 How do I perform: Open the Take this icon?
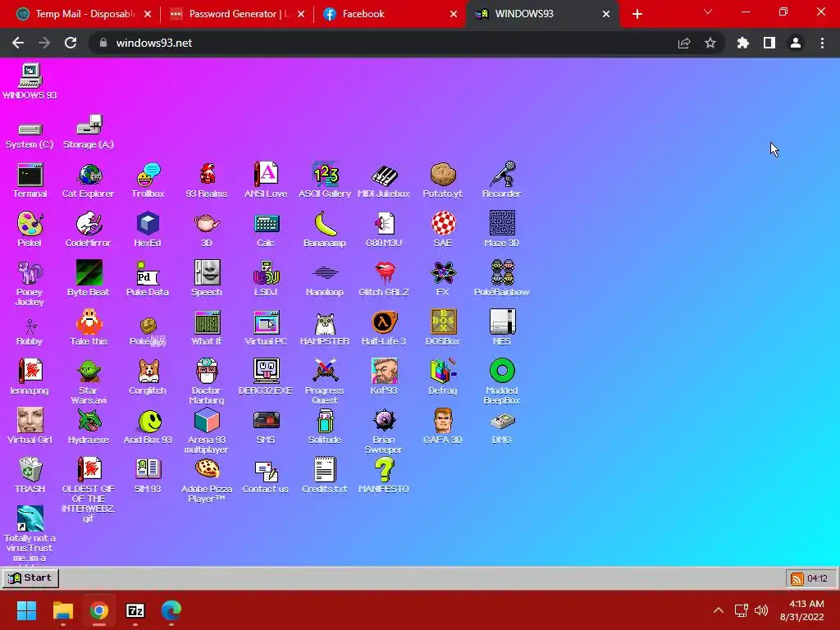(x=89, y=328)
